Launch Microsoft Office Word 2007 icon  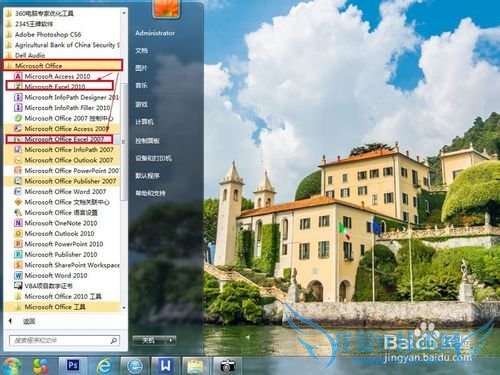pyautogui.click(x=18, y=192)
